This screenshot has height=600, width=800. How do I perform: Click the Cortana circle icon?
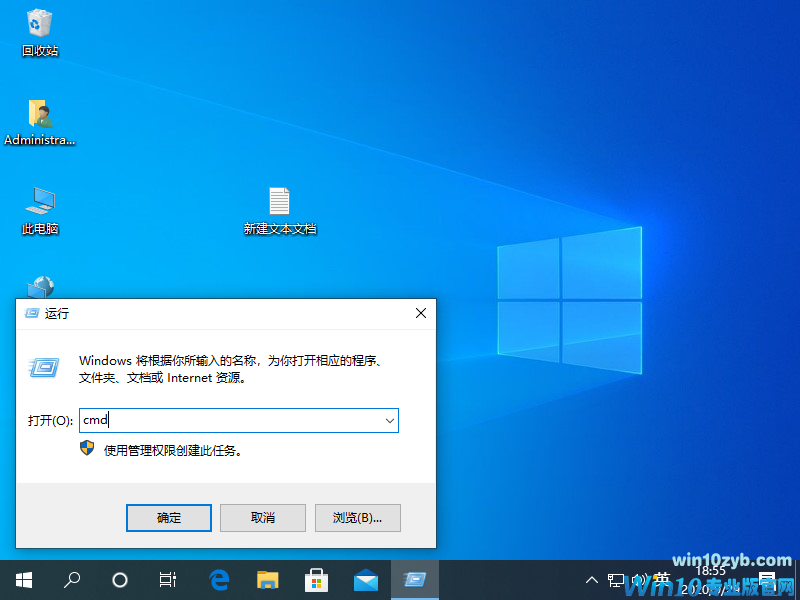119,580
